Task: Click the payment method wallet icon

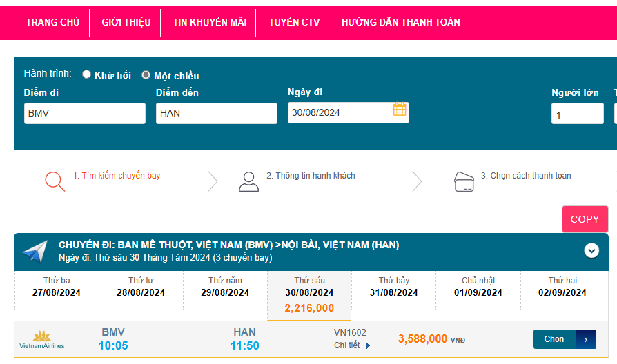Action: coord(464,181)
